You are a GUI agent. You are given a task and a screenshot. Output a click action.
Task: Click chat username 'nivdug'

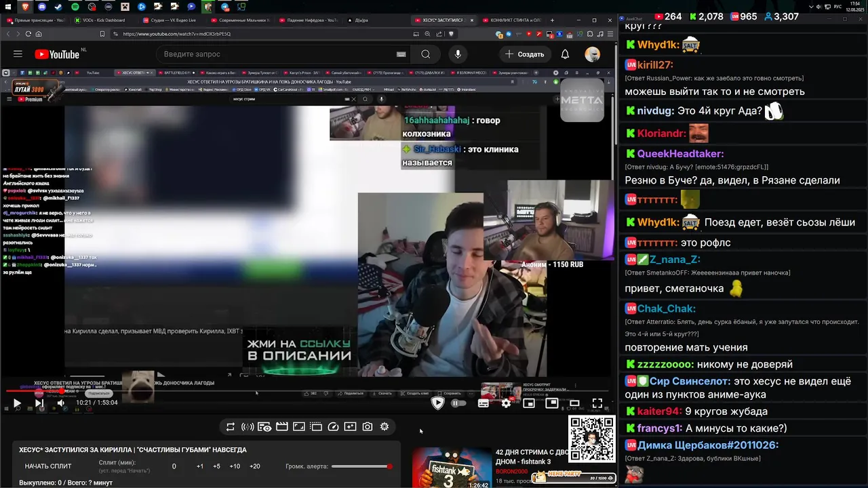(655, 111)
